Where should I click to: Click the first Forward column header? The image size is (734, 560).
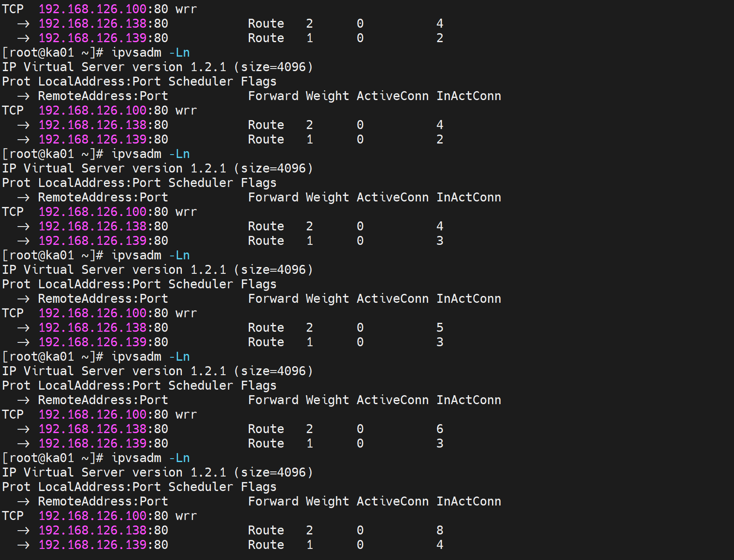(x=273, y=96)
